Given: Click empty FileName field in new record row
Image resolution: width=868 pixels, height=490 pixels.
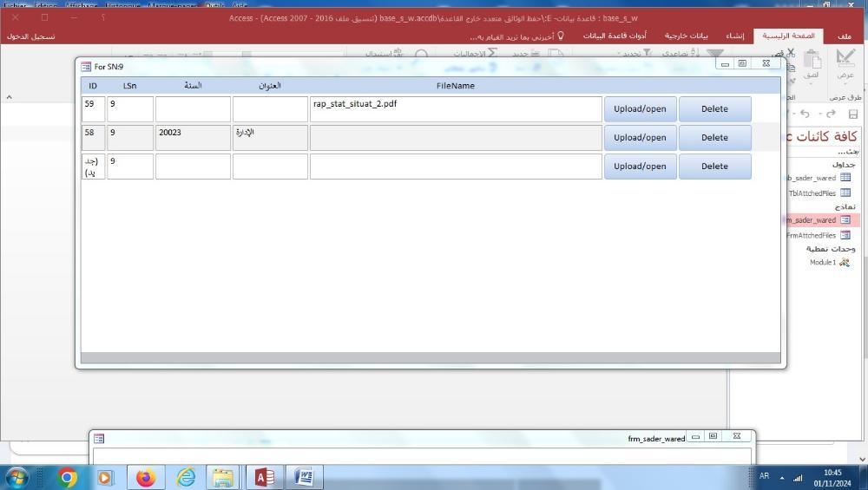Looking at the screenshot, I should point(456,167).
